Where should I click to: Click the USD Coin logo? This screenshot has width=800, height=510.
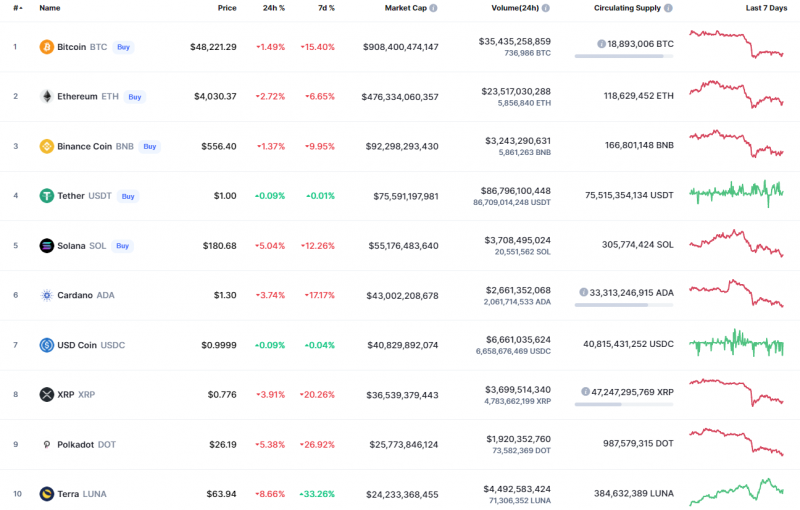pyautogui.click(x=46, y=345)
